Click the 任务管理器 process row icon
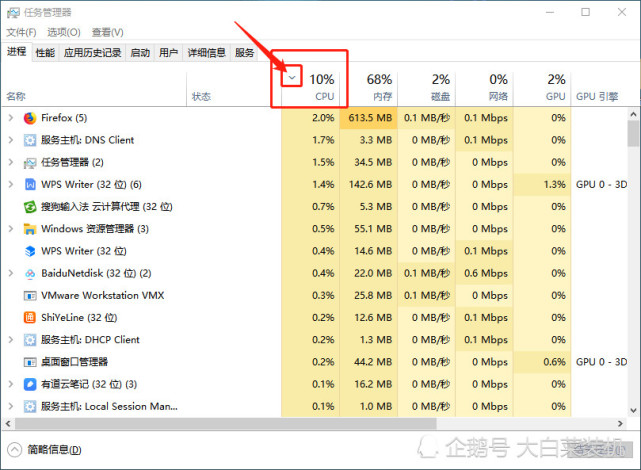641x470 pixels. [x=30, y=163]
